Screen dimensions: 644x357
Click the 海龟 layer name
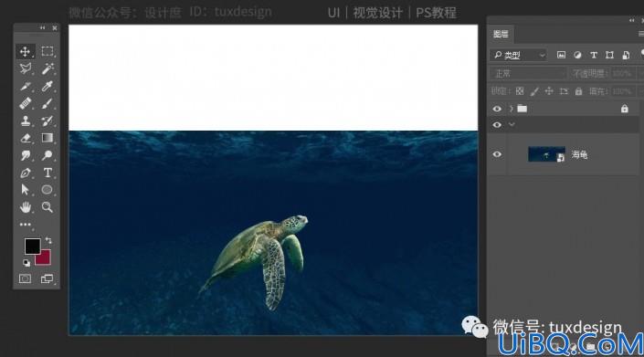579,154
